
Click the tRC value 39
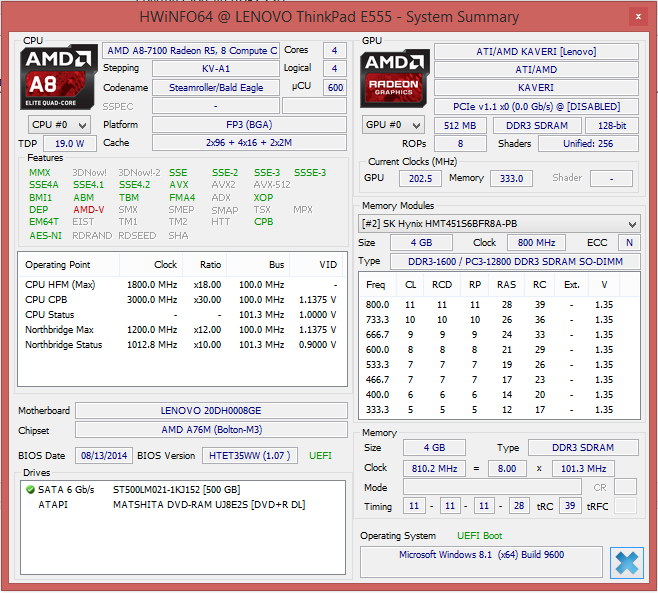[x=570, y=506]
